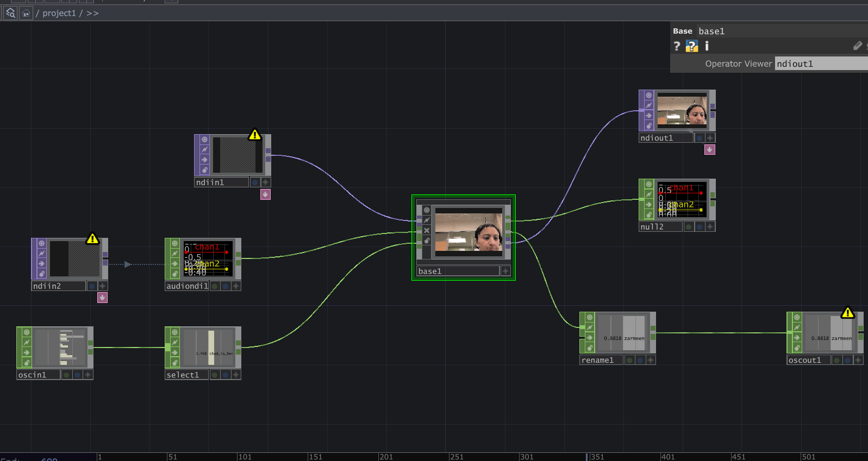Click the Operator Viewer field containing ndiout1
Image resolution: width=868 pixels, height=461 pixels.
pyautogui.click(x=821, y=64)
